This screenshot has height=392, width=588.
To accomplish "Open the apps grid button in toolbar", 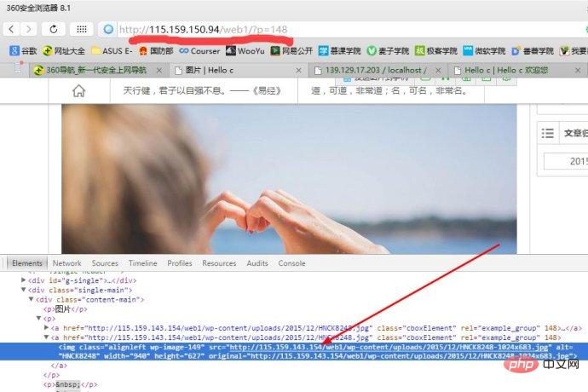I will click(81, 29).
